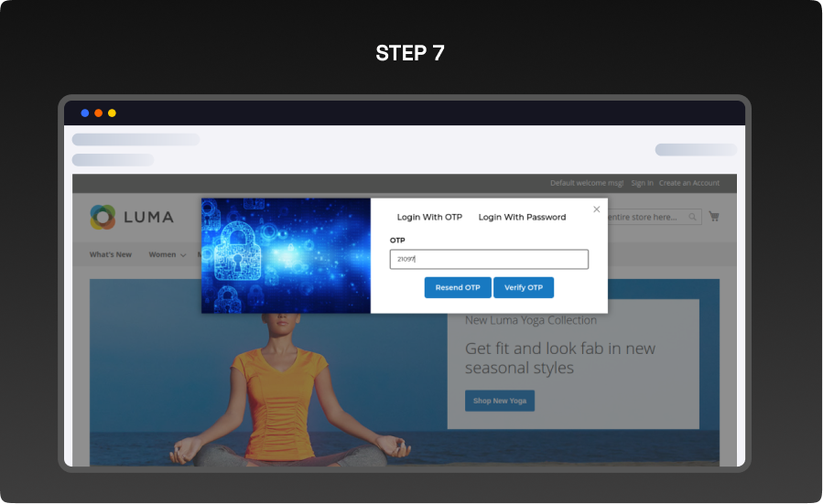Click the blue window dot
Image resolution: width=823 pixels, height=504 pixels.
(85, 113)
